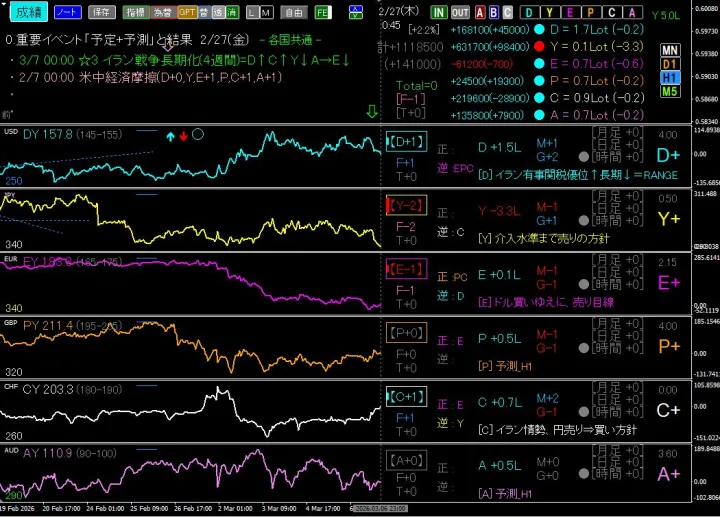
Task: Switch to the H1 timeframe tab
Action: (671, 78)
